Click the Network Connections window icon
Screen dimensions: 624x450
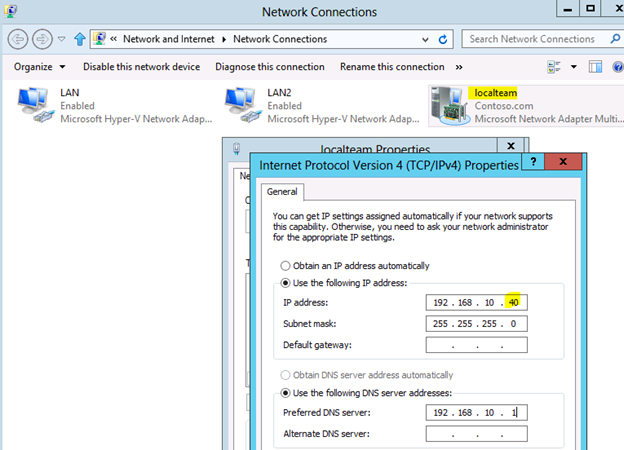(x=11, y=11)
